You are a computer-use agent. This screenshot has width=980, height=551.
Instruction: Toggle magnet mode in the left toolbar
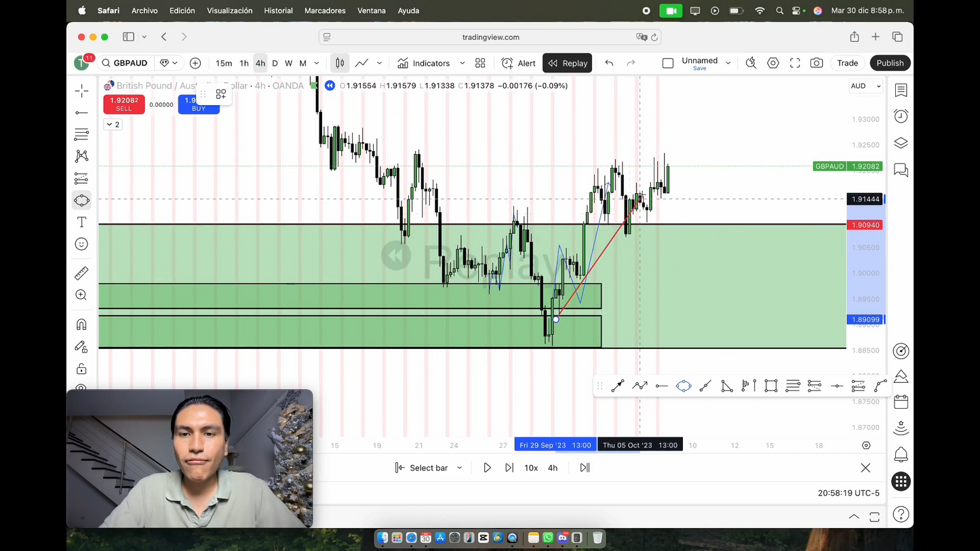[81, 325]
